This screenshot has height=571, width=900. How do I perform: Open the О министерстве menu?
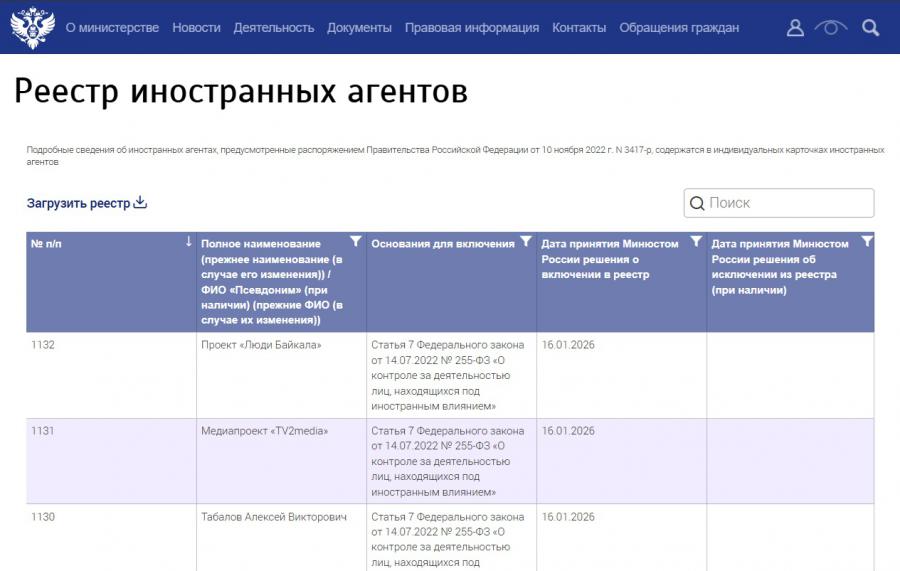[112, 28]
